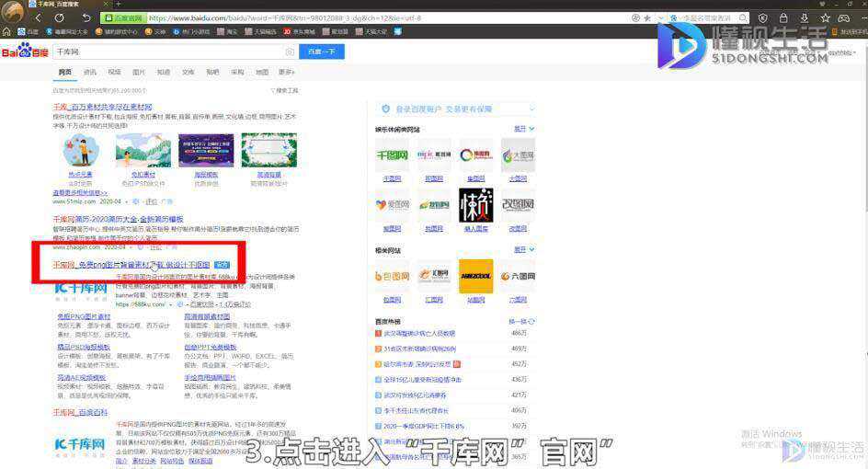The image size is (868, 469).
Task: Collapse the login-account banner chevron
Action: (x=531, y=109)
